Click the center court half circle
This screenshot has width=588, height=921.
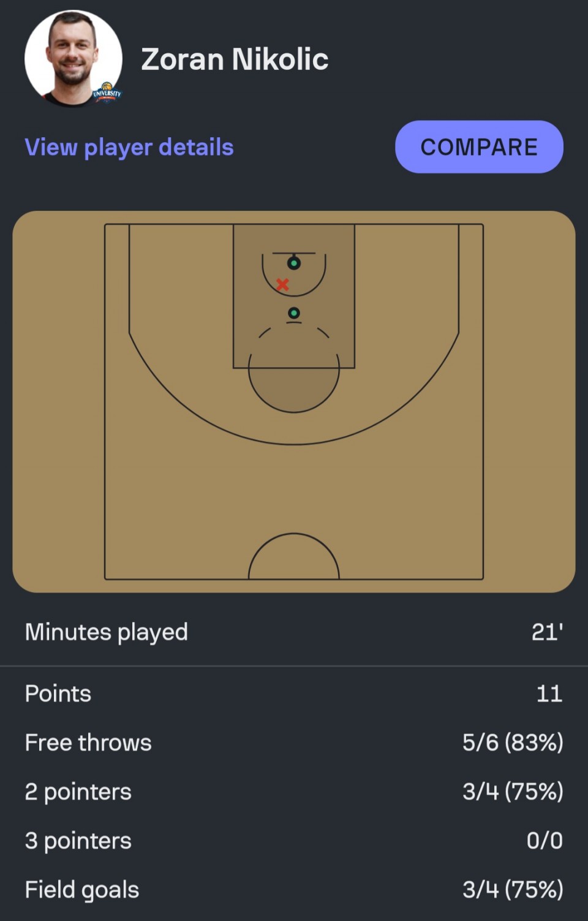coord(294,556)
